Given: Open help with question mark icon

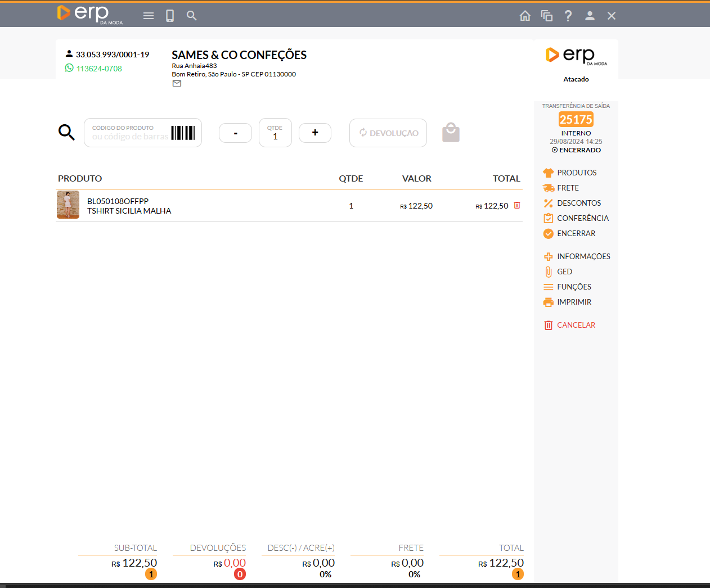Looking at the screenshot, I should [x=568, y=16].
